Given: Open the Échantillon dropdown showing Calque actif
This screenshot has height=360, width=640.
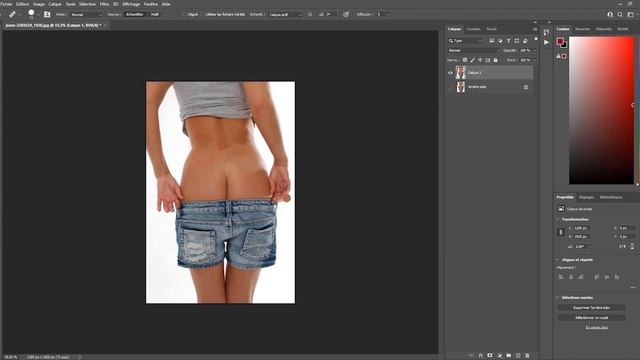Looking at the screenshot, I should [285, 15].
